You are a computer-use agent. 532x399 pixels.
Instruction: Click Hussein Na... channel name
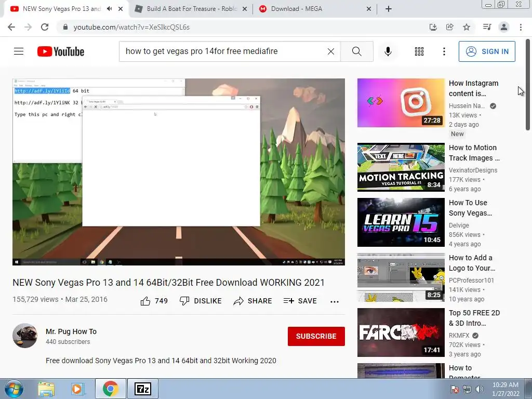pyautogui.click(x=467, y=106)
